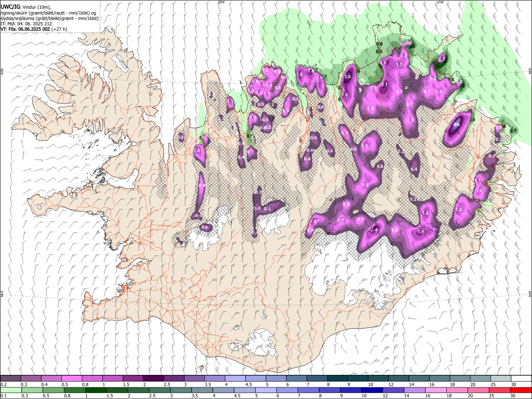Pick top-row dark purple swatch between 2 and 2.5

point(154,379)
